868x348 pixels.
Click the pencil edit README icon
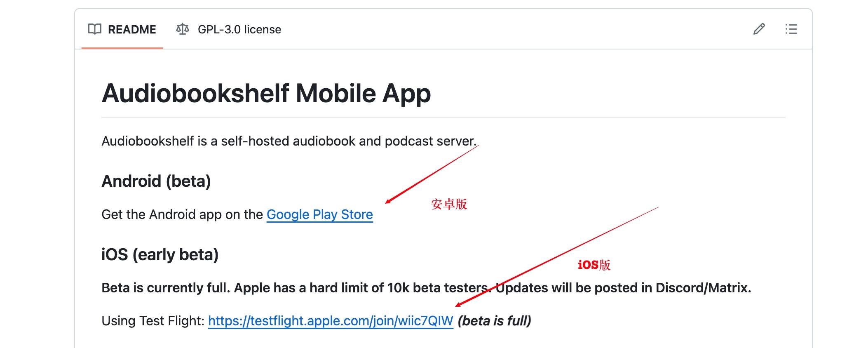(759, 29)
